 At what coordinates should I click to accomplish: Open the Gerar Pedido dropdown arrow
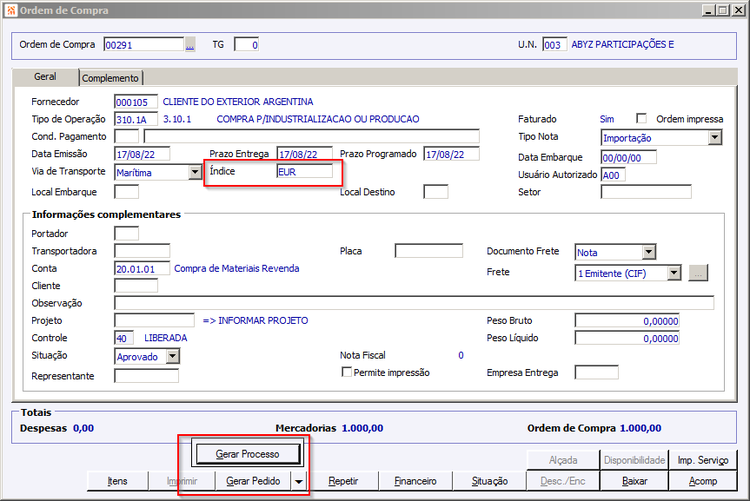tap(298, 481)
